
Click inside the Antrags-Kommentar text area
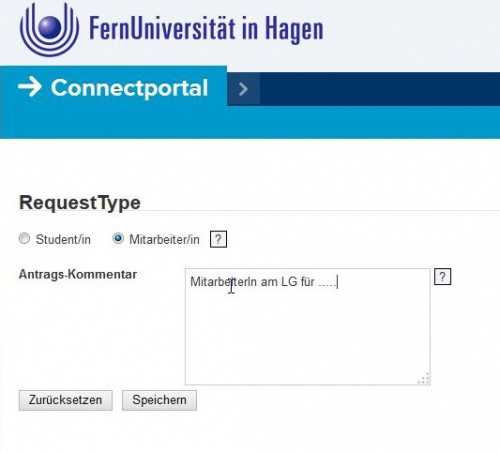tap(308, 327)
